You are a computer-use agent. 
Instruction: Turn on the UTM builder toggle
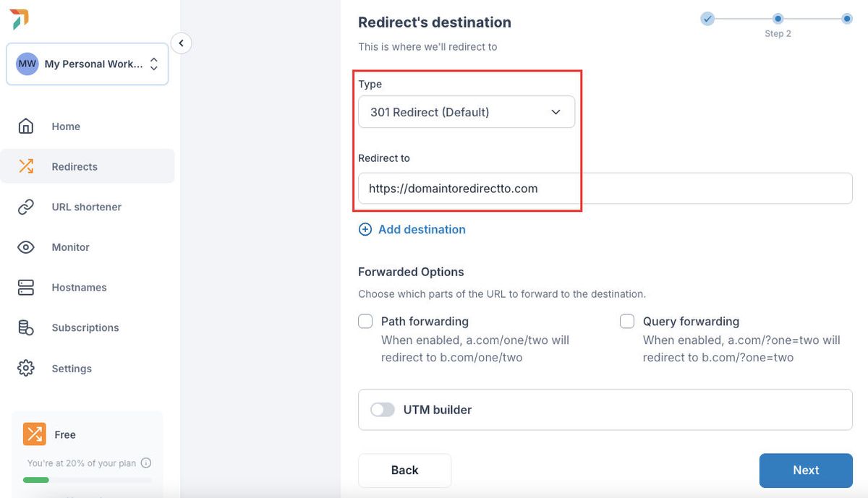[383, 410]
